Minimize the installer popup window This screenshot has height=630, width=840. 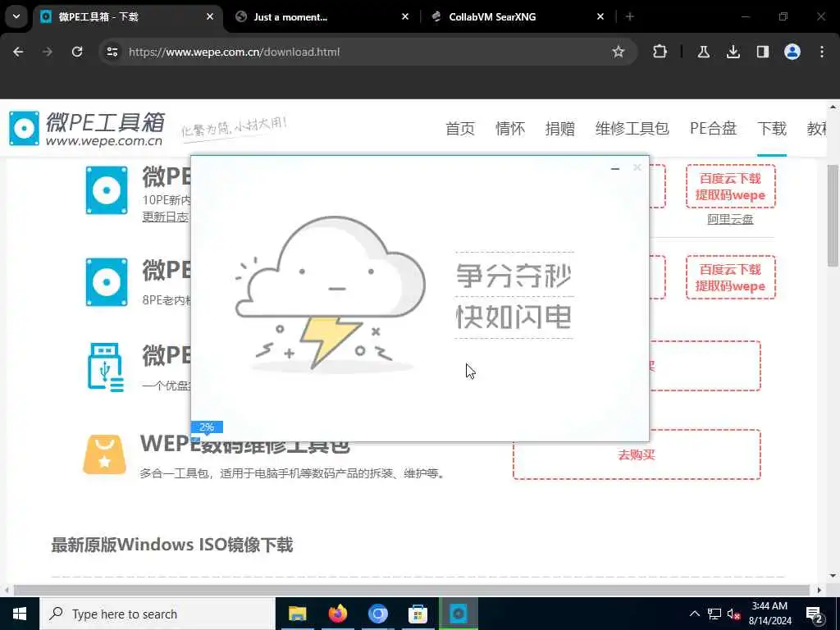[615, 168]
